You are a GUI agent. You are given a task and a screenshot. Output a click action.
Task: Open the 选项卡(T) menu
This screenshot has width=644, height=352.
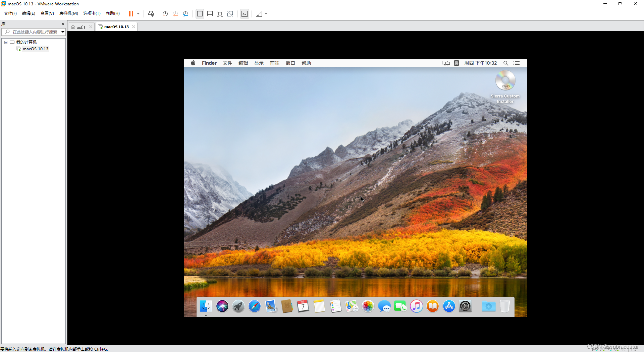click(92, 13)
